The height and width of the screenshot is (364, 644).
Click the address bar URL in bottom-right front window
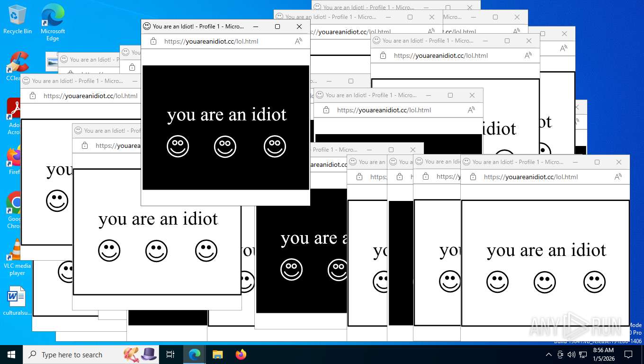pos(531,177)
